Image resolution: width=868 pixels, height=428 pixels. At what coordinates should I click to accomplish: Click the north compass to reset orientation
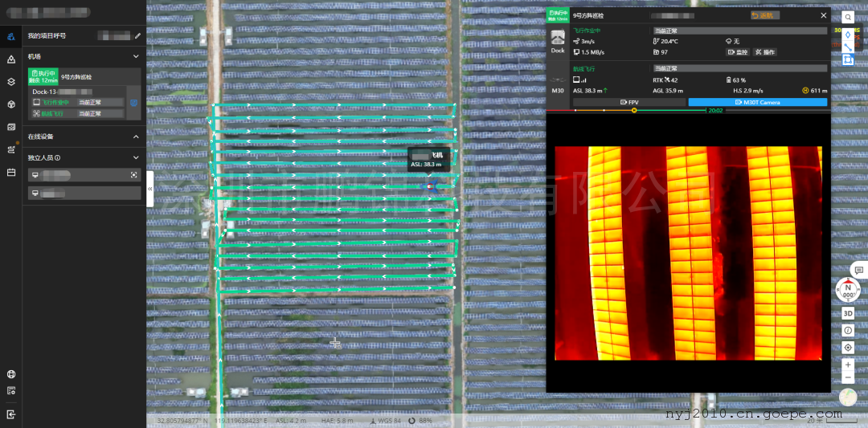coord(848,290)
